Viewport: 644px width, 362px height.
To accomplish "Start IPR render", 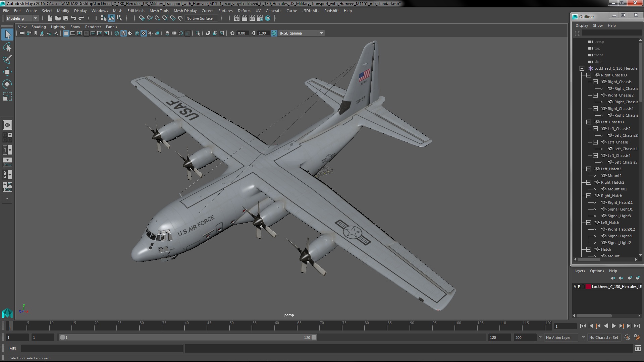I will (x=252, y=18).
